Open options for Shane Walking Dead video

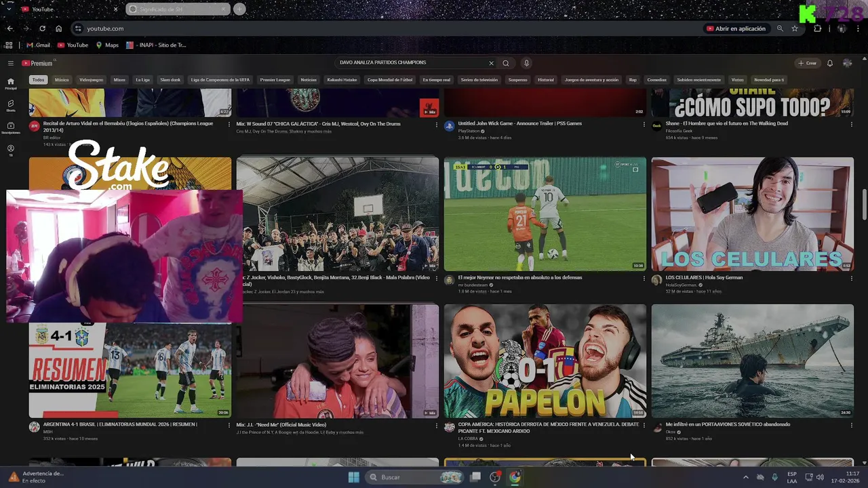[851, 125]
